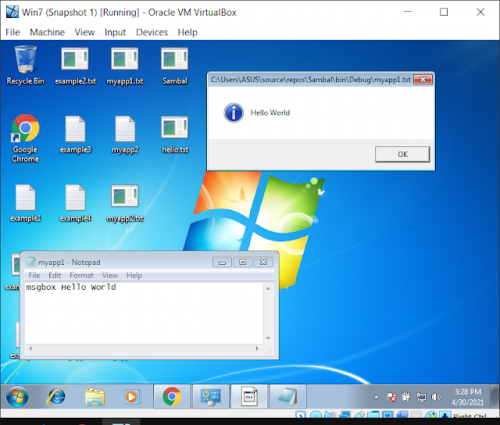This screenshot has width=500, height=425.
Task: Click the Notepad text area
Action: pyautogui.click(x=144, y=313)
